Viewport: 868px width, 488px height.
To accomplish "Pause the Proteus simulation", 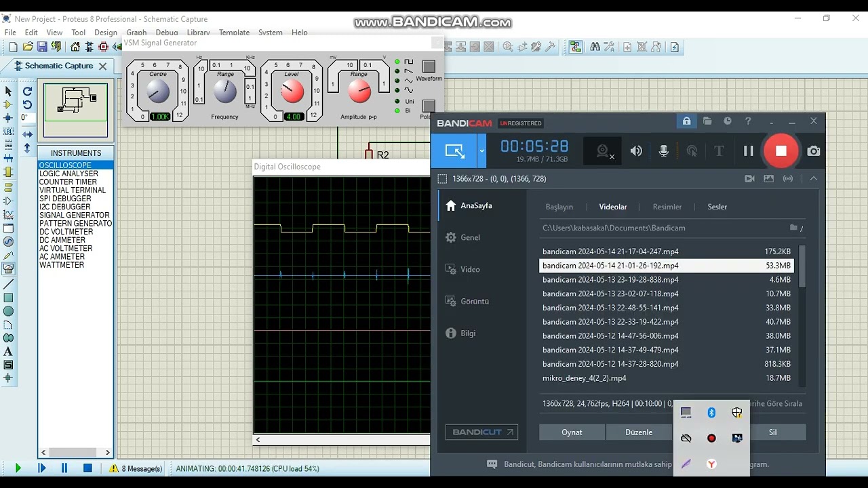I will pyautogui.click(x=64, y=468).
